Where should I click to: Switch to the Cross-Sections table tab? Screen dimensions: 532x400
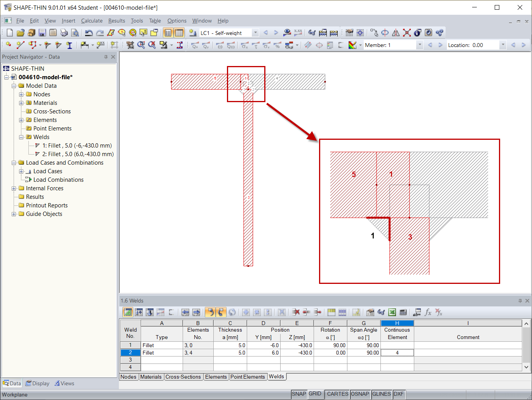click(183, 377)
